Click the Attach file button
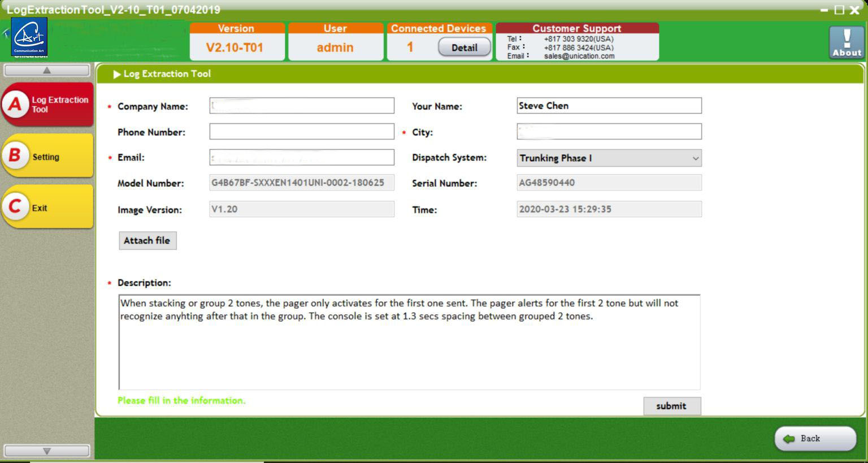 click(x=147, y=240)
